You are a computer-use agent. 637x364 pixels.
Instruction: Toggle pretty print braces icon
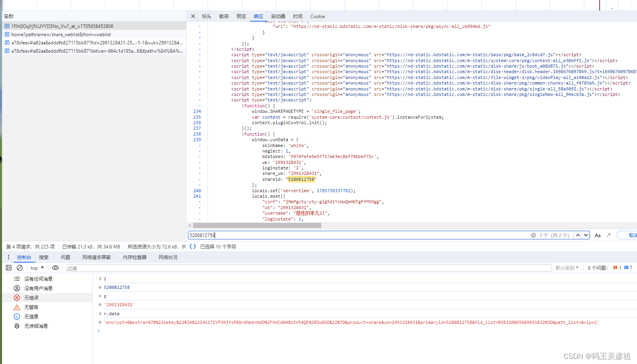pos(193,246)
